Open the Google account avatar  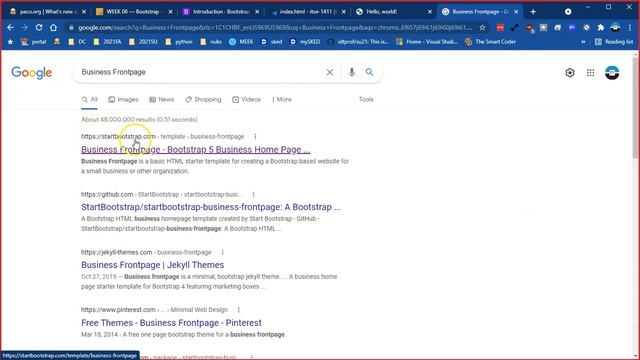[612, 73]
